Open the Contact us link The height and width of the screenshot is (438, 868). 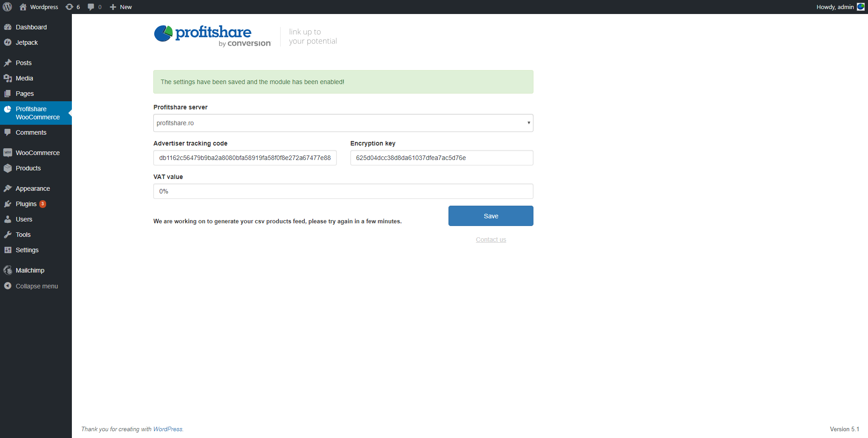pyautogui.click(x=491, y=240)
